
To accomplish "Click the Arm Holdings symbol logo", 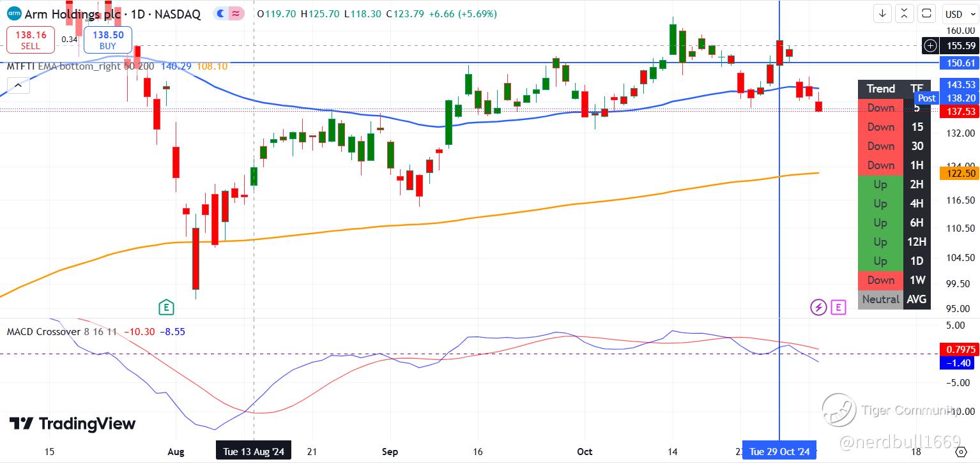I will (x=13, y=13).
